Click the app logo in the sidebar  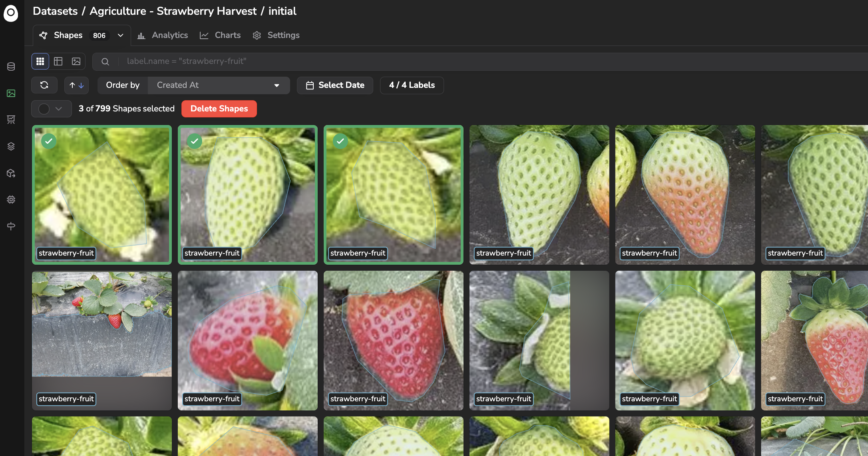pyautogui.click(x=11, y=13)
